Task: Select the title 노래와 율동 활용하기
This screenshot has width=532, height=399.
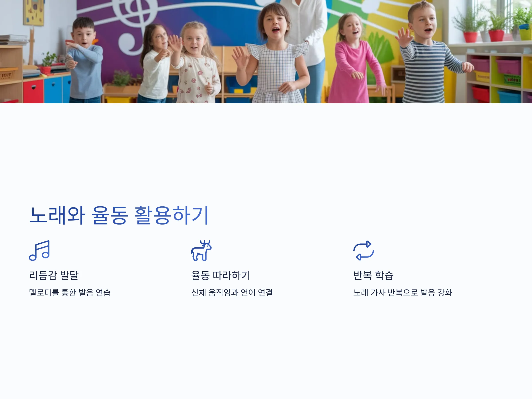Action: (119, 215)
